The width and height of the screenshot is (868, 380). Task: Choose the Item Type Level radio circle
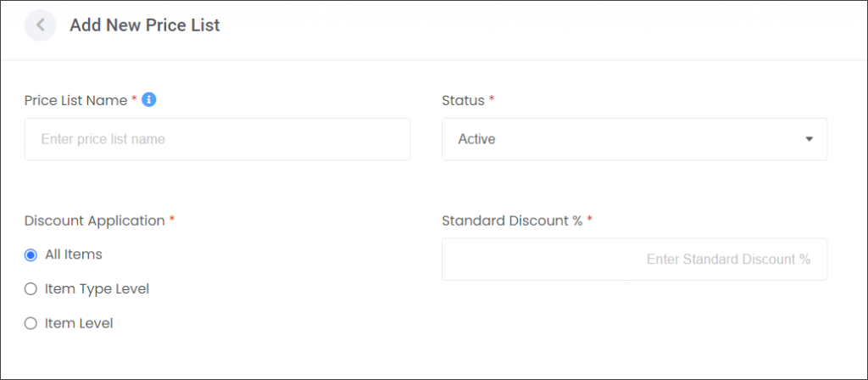point(31,289)
